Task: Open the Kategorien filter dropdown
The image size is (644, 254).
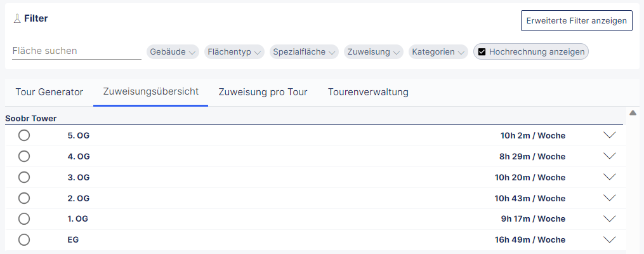Action: [438, 52]
